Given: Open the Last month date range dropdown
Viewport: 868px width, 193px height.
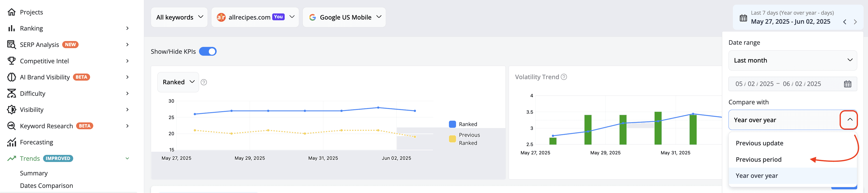Looking at the screenshot, I should (x=793, y=61).
